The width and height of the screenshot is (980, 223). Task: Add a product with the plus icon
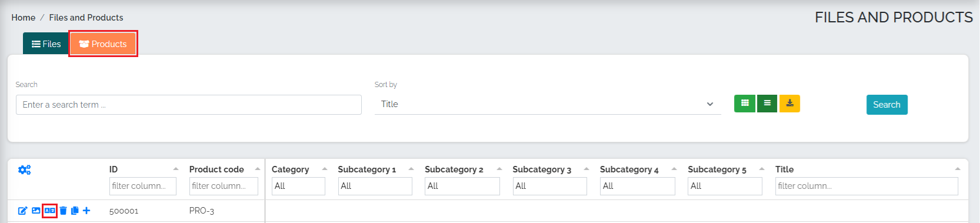coord(86,211)
